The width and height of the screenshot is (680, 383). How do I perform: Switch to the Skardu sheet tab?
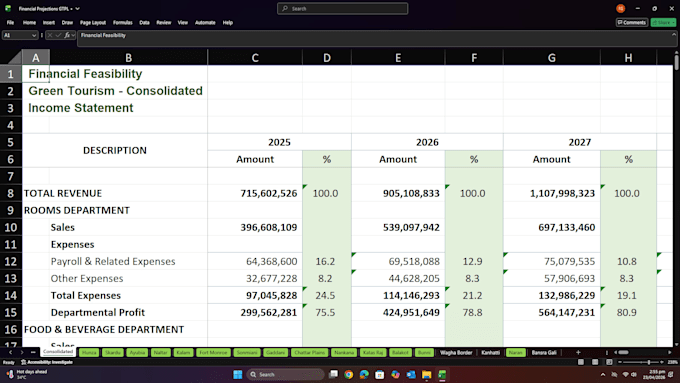click(113, 352)
